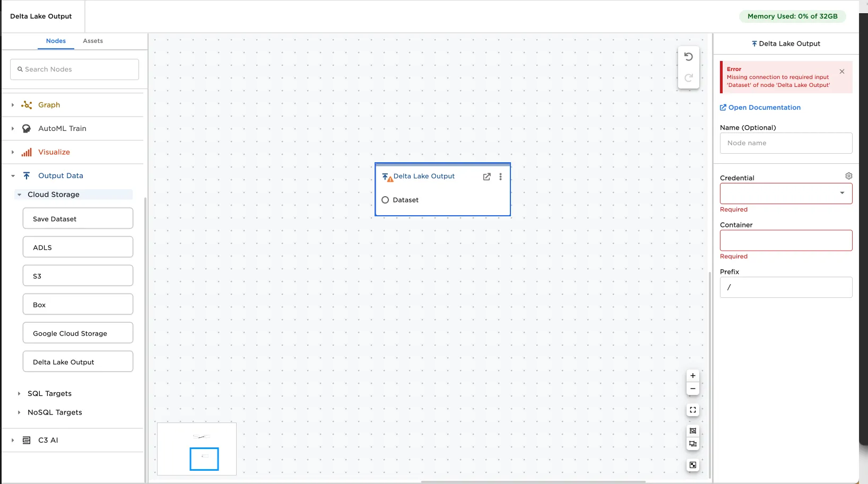Click the zoom in icon on canvas
Image resolution: width=868 pixels, height=484 pixels.
[x=692, y=375]
